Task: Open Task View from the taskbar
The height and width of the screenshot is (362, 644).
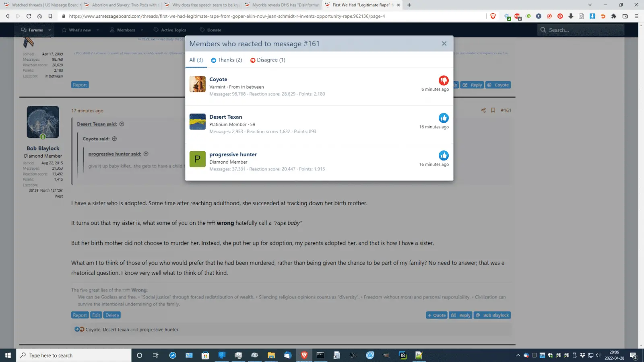Action: coord(155,355)
